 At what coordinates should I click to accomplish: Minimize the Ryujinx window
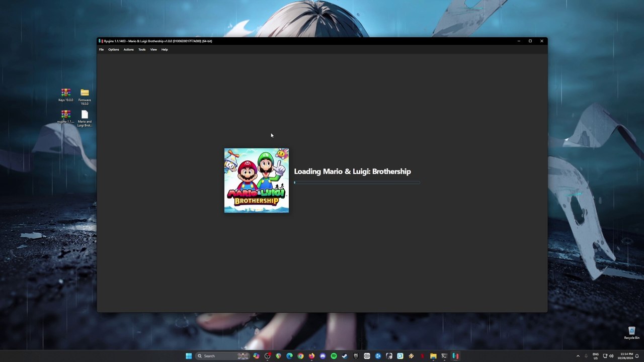point(519,41)
